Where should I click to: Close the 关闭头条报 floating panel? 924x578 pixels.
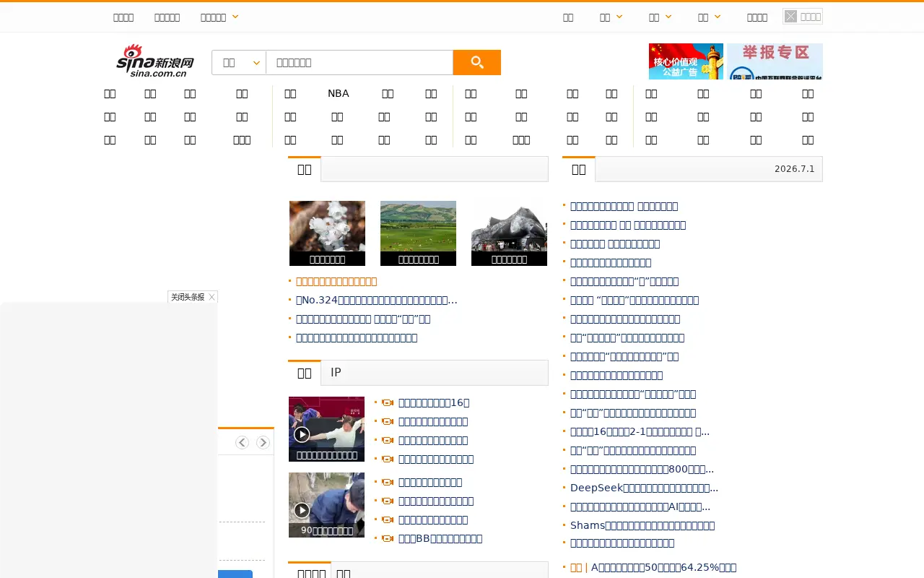point(212,297)
